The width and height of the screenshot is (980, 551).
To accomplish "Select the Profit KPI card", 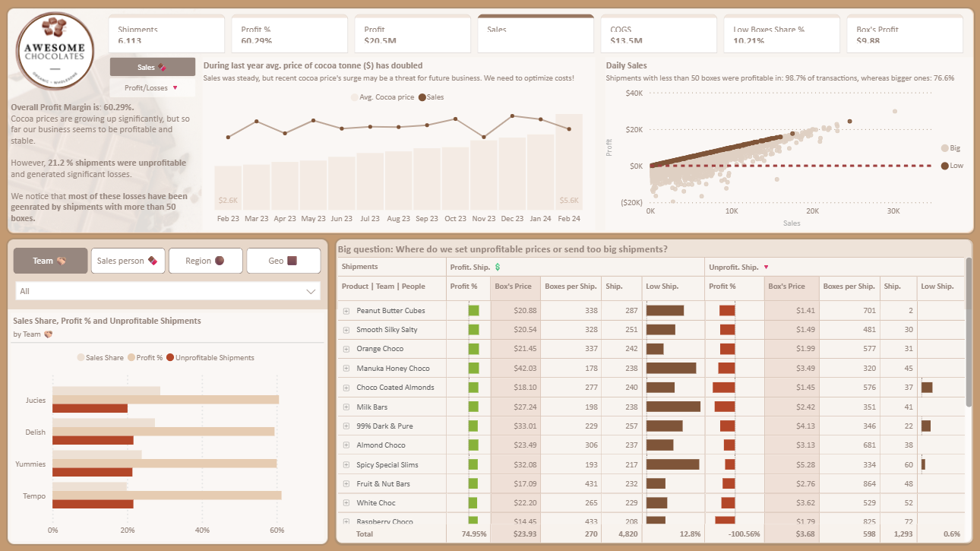I will (413, 34).
